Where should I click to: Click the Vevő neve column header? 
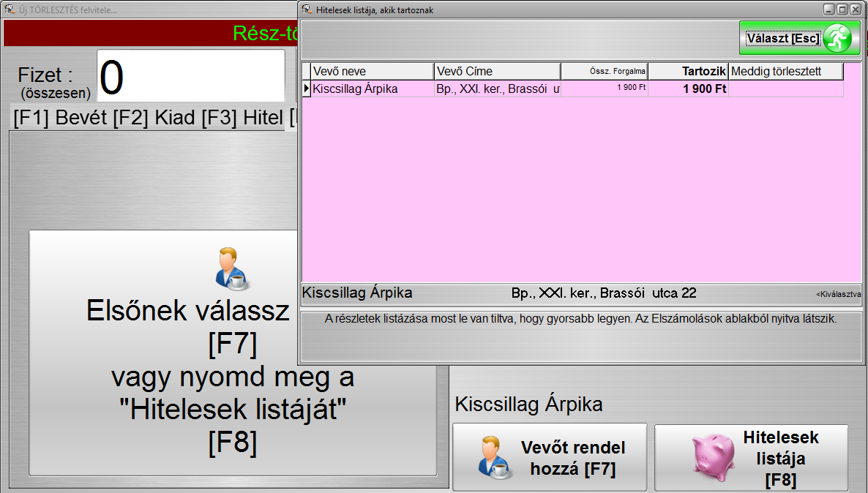(372, 71)
